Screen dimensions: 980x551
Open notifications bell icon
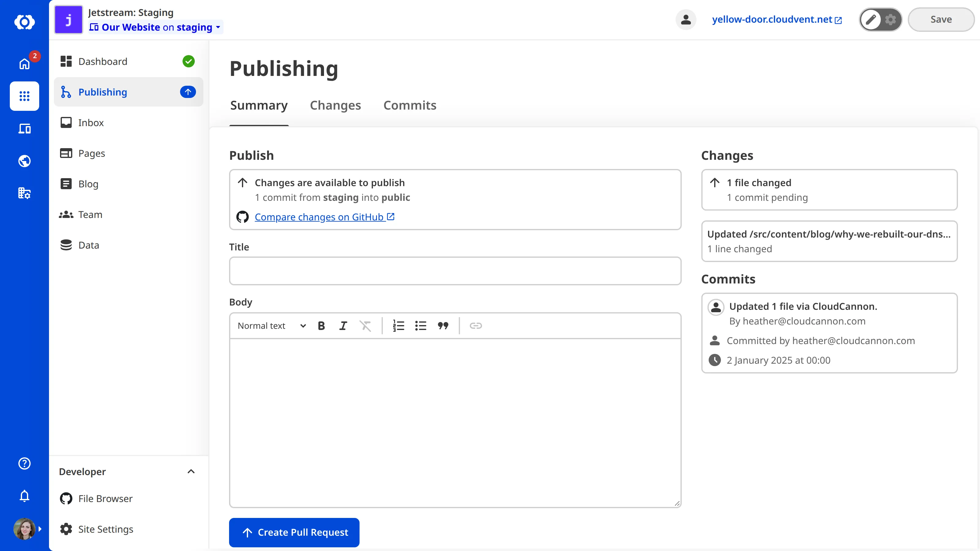24,496
